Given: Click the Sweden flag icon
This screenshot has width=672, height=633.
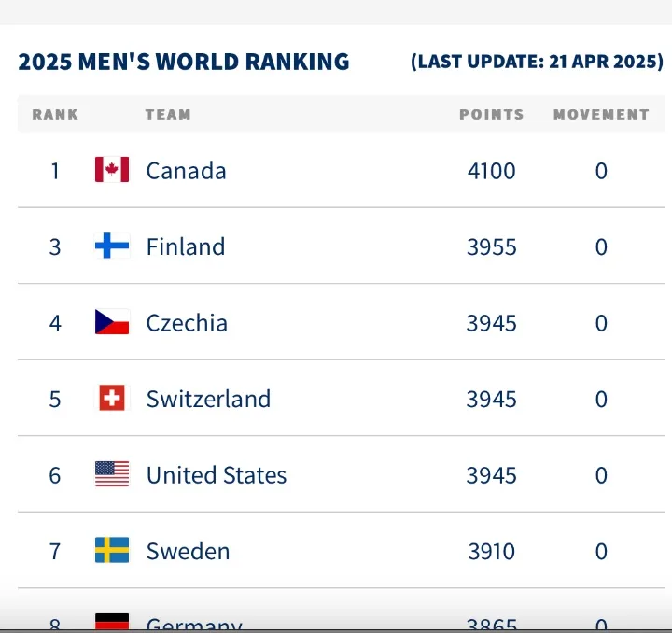Looking at the screenshot, I should 112,550.
